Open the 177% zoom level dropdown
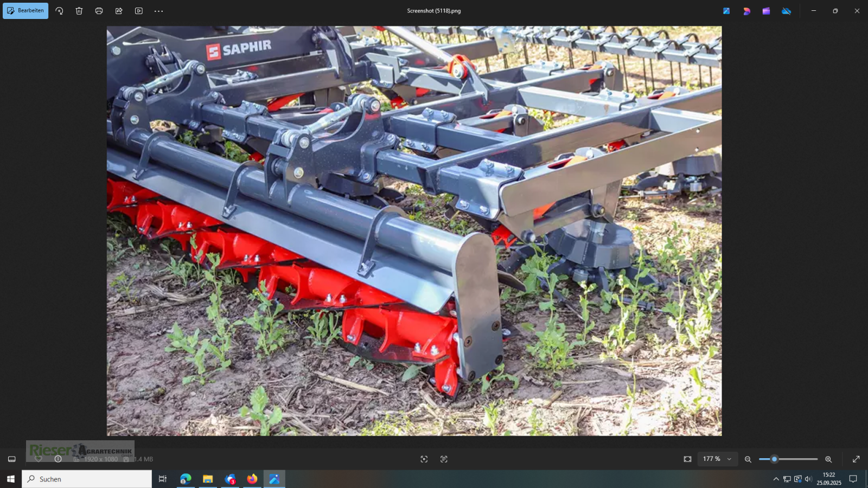 point(718,459)
